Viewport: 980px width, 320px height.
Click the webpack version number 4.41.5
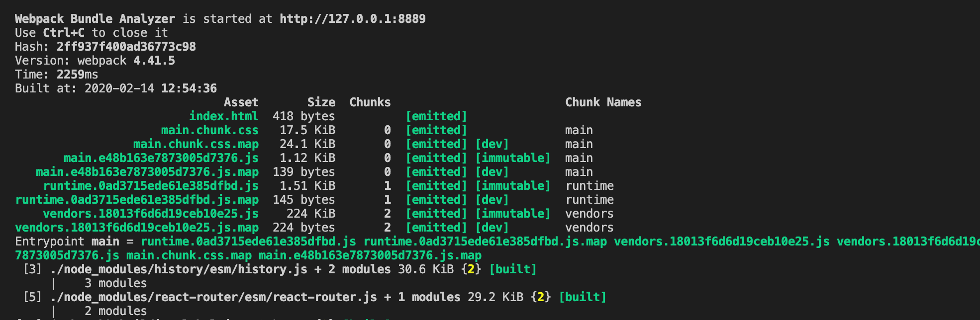coord(154,61)
